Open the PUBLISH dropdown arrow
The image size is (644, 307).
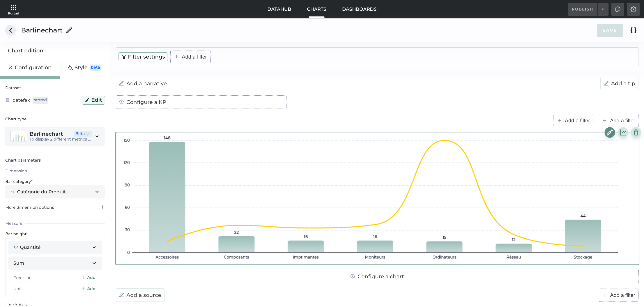tap(603, 9)
